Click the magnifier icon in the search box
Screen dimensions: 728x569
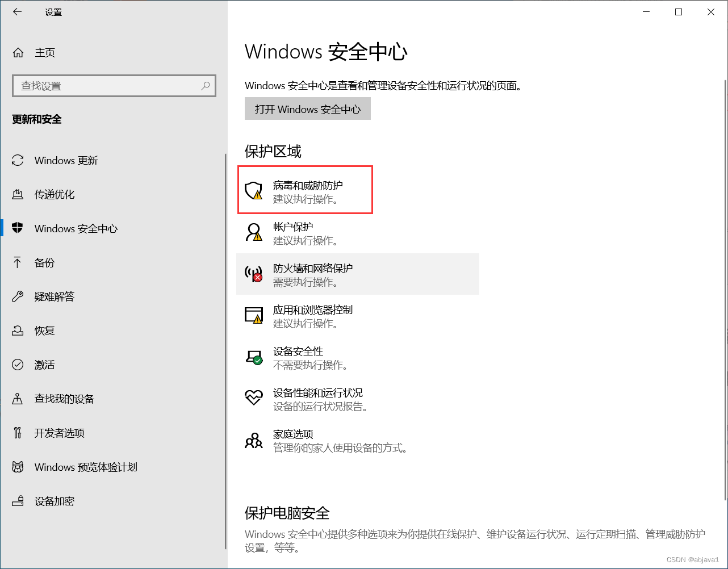tap(206, 86)
